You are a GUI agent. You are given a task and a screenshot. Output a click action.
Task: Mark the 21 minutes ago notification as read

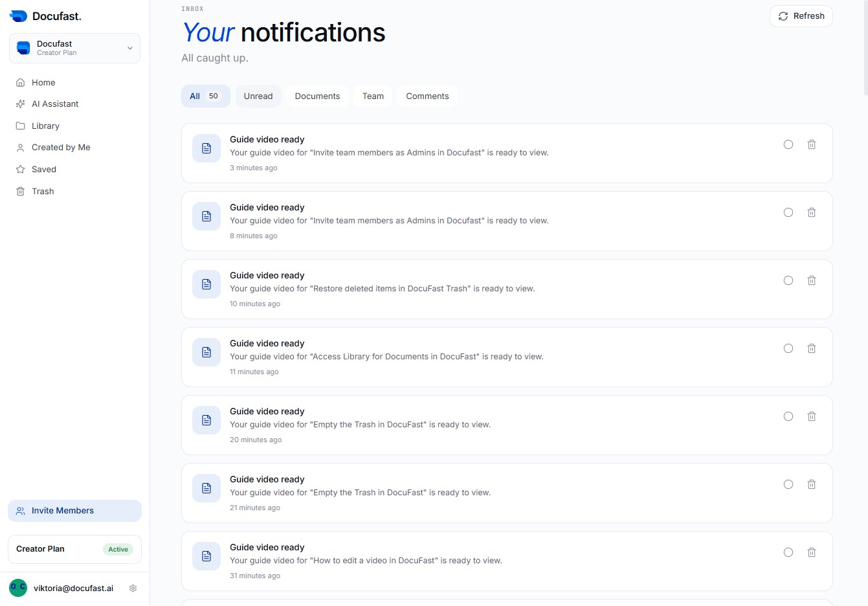click(788, 484)
